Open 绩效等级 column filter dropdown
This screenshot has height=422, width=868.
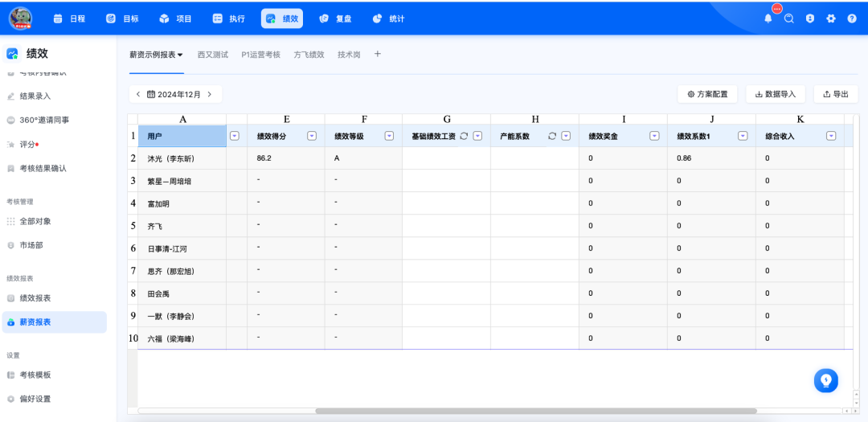tap(389, 136)
